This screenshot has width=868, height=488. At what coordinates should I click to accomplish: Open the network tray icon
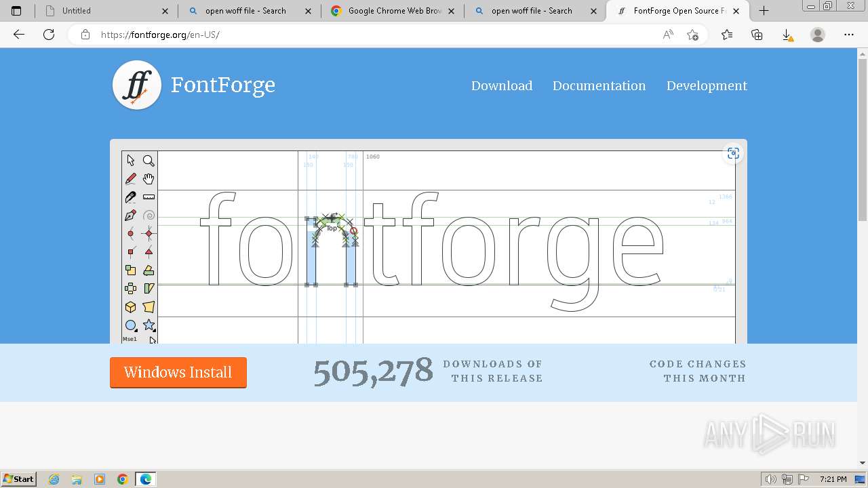(x=787, y=479)
